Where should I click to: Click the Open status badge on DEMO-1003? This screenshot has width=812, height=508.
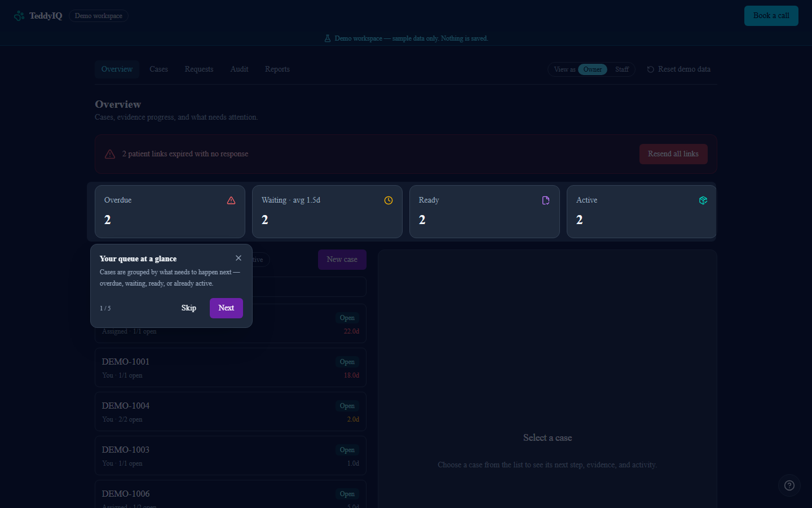coord(347,450)
